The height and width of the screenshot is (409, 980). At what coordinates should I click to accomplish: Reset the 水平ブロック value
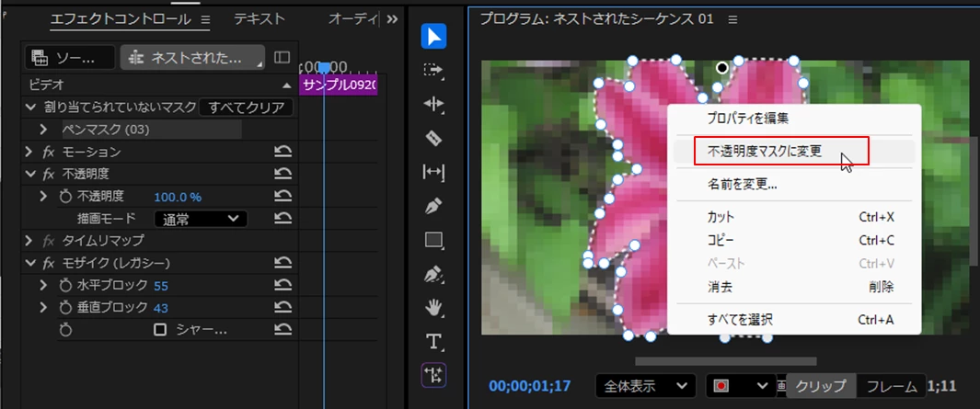[283, 285]
